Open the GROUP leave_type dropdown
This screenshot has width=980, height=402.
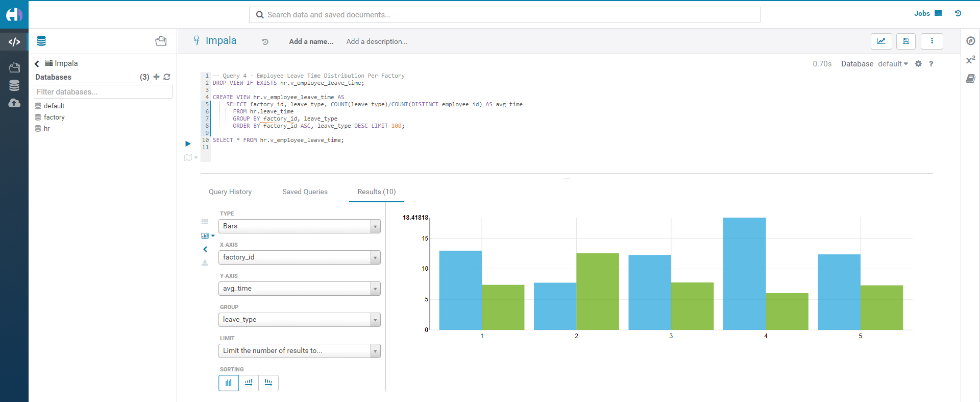tap(300, 320)
